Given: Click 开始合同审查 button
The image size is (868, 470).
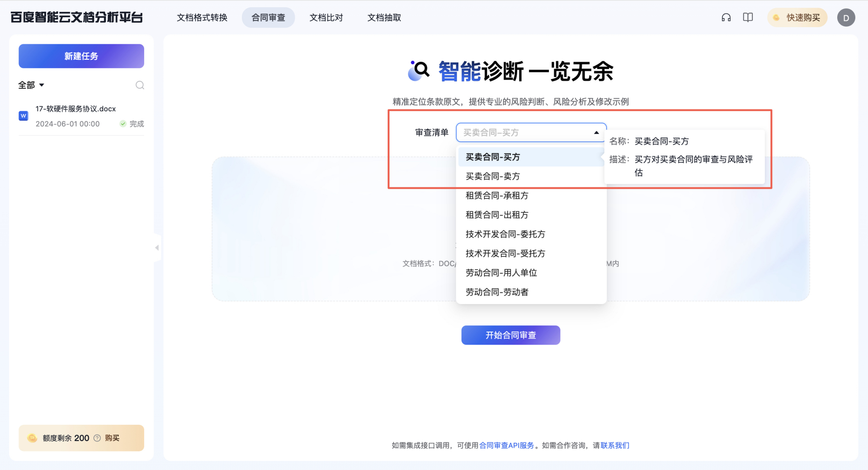Looking at the screenshot, I should coord(511,335).
